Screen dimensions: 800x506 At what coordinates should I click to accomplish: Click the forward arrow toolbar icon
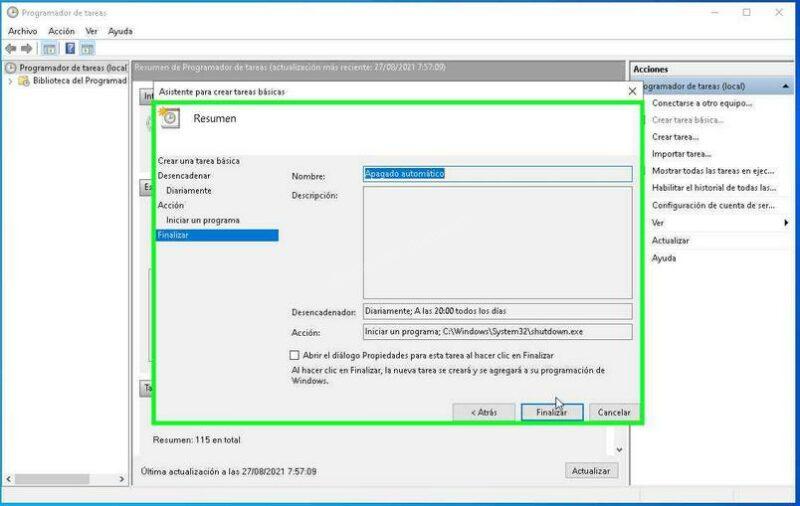coord(27,49)
